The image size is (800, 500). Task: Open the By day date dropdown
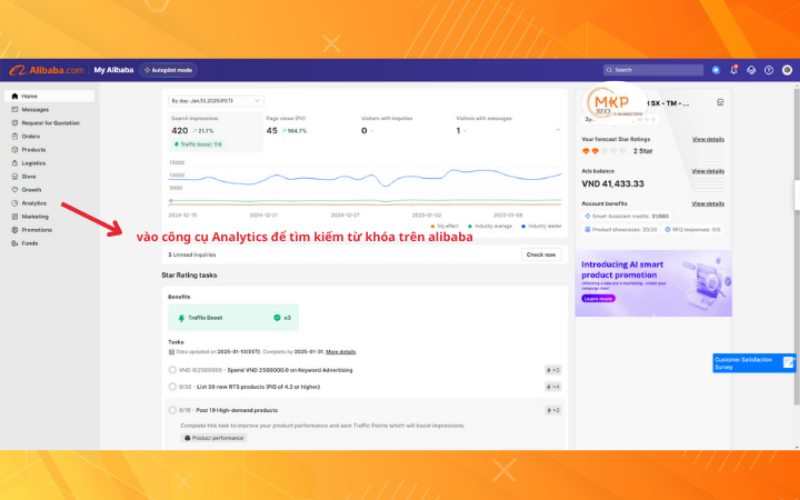pyautogui.click(x=216, y=101)
